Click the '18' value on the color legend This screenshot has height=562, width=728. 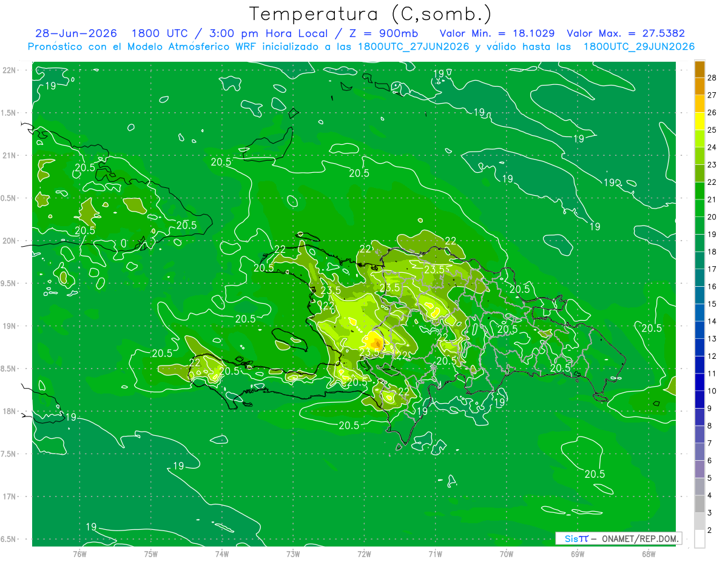coord(713,252)
